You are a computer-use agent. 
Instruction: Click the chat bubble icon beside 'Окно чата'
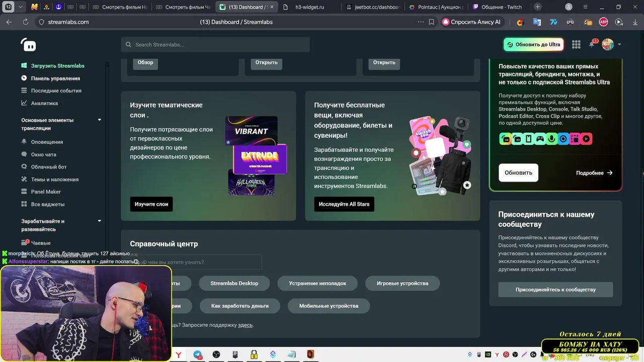(24, 154)
